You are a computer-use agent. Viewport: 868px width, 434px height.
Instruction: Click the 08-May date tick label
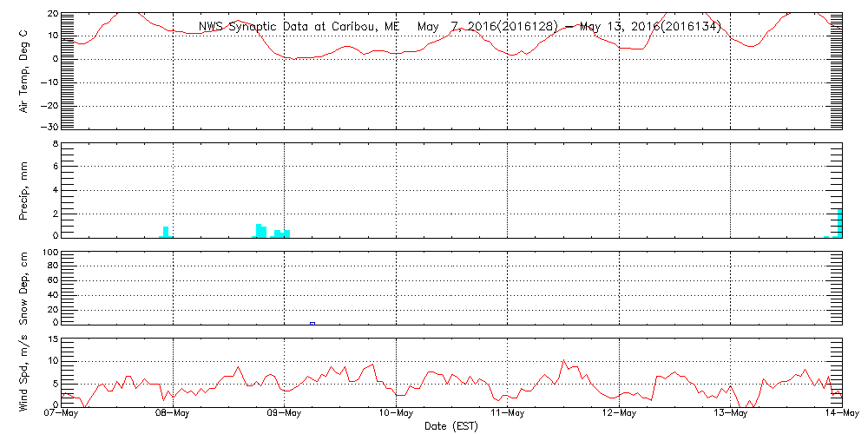173,413
